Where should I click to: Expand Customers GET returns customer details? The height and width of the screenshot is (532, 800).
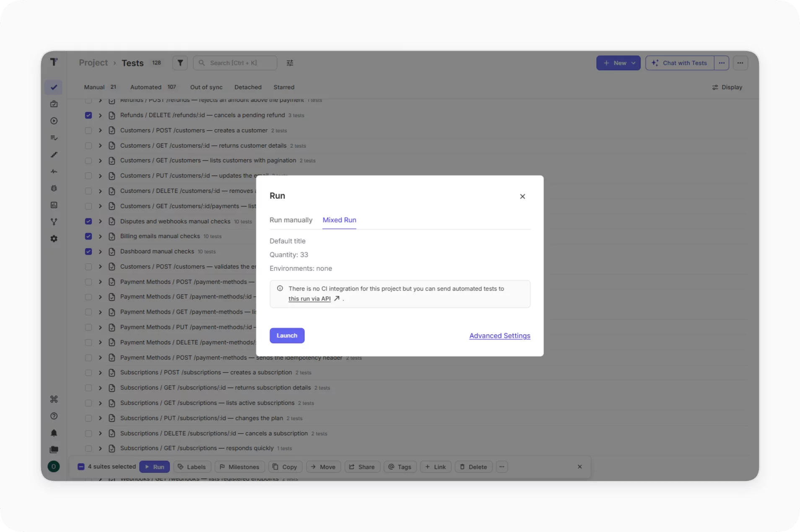(x=100, y=145)
